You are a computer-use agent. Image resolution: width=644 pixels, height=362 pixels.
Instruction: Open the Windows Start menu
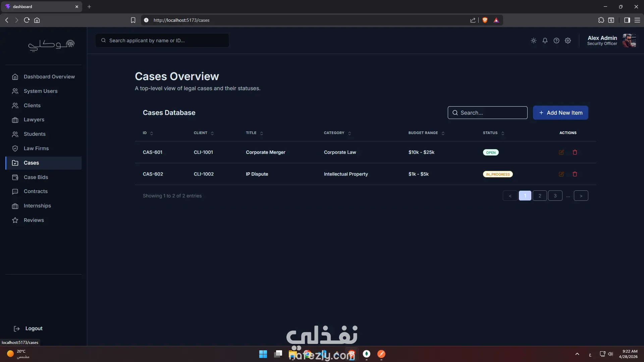click(263, 354)
